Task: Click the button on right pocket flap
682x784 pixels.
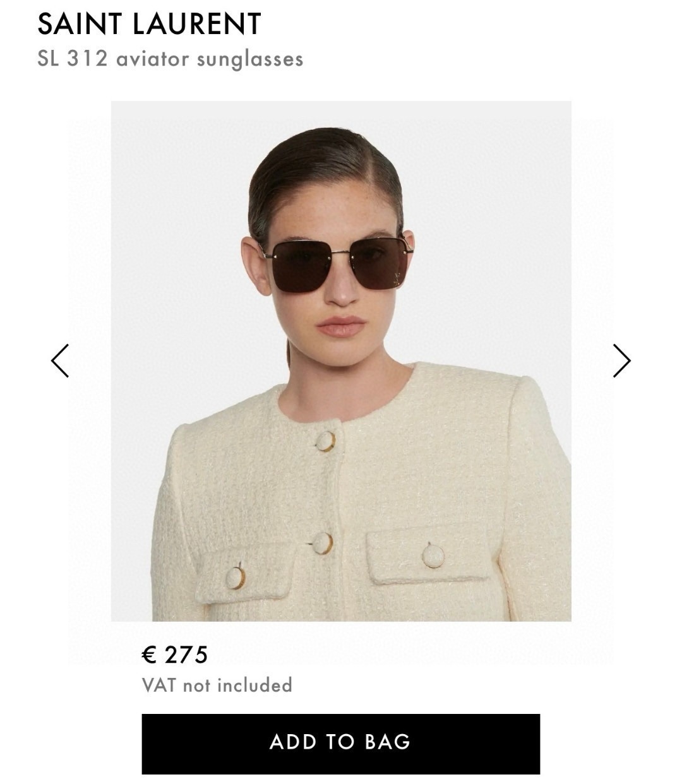Action: tap(433, 555)
